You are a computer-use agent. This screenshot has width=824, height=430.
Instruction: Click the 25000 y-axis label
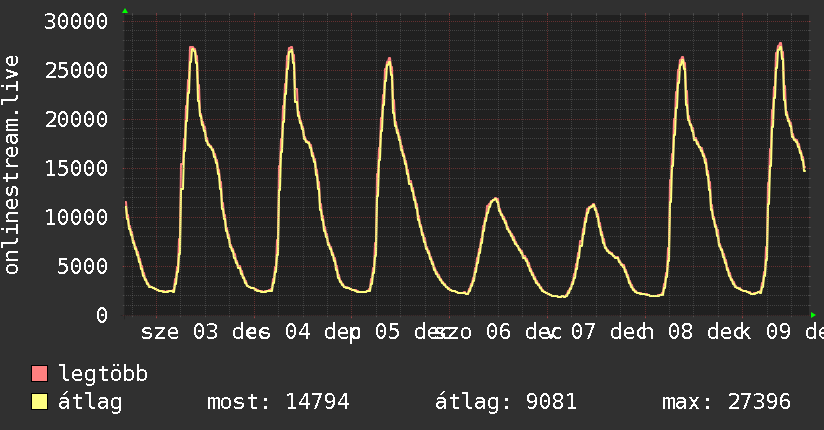(76, 70)
